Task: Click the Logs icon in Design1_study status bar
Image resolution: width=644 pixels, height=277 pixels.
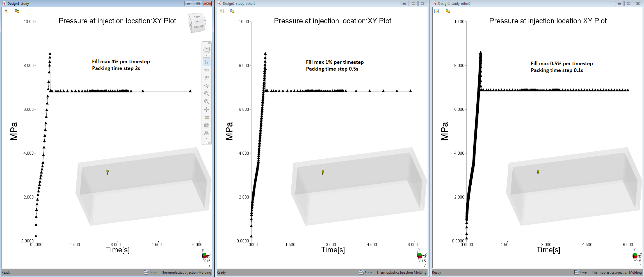Action: pos(146,272)
